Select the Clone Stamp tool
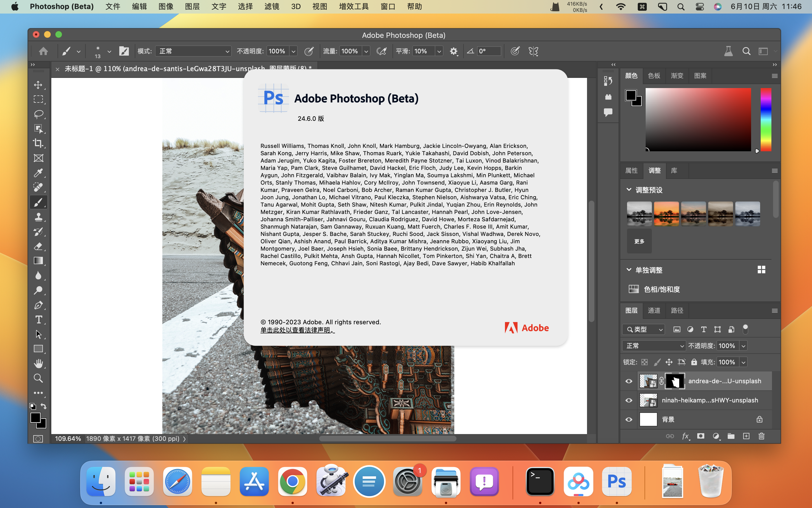812x508 pixels. (x=38, y=217)
